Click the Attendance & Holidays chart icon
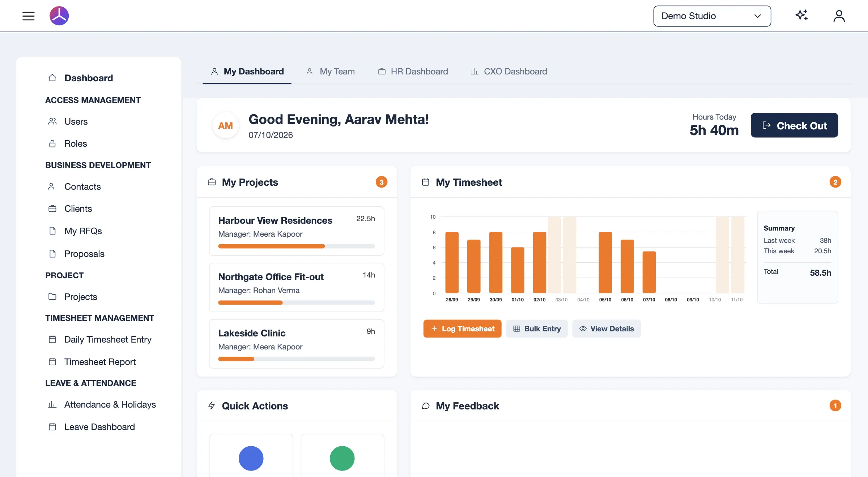 [x=52, y=404]
